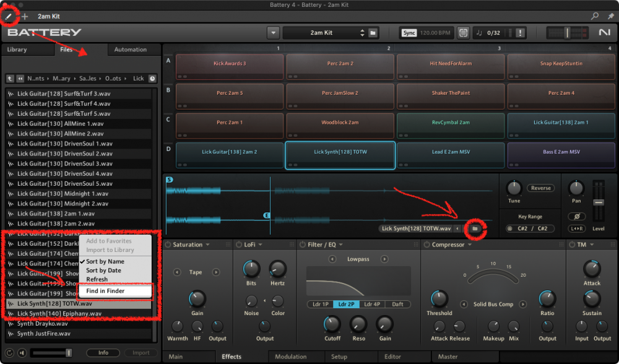
Task: Toggle the LoFi power button
Action: pyautogui.click(x=239, y=245)
